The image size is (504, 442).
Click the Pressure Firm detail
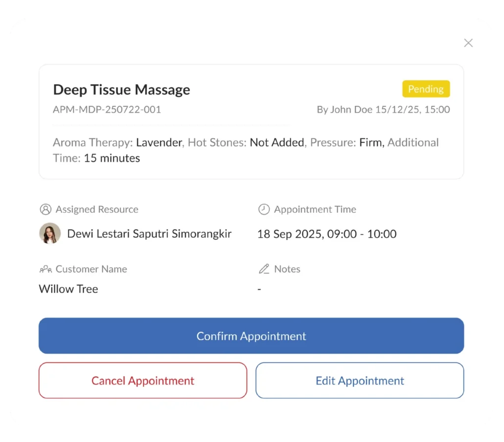(346, 142)
